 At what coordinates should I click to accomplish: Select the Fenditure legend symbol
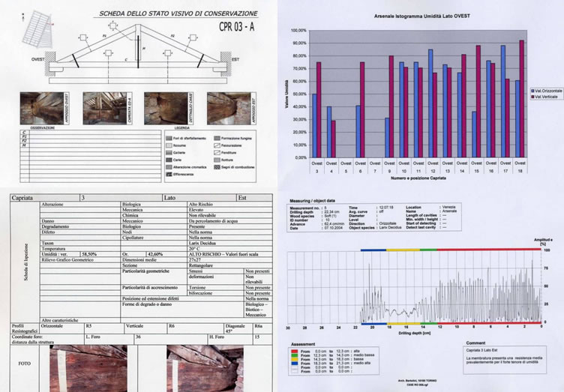coord(217,153)
